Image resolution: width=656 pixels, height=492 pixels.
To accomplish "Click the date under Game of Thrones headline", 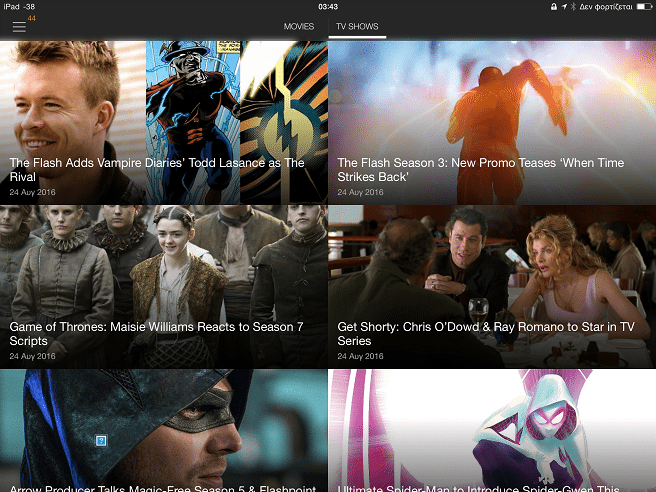I will pyautogui.click(x=32, y=356).
